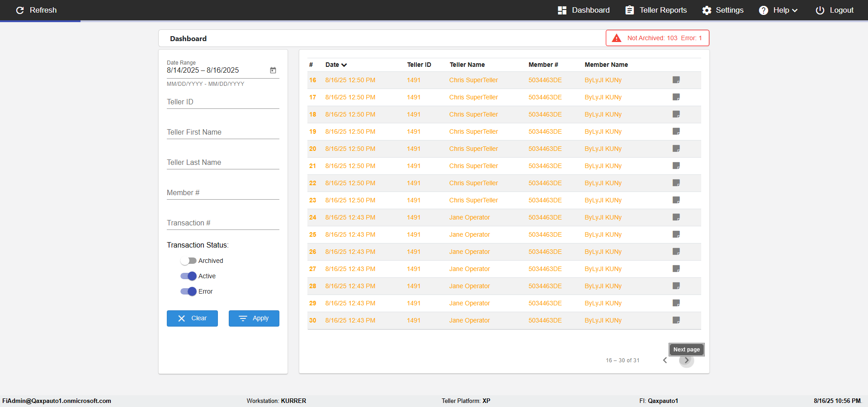The height and width of the screenshot is (407, 868).
Task: Click the FiAdmin@Qaxpauto1.onmicrosoft.com status text
Action: (x=57, y=401)
